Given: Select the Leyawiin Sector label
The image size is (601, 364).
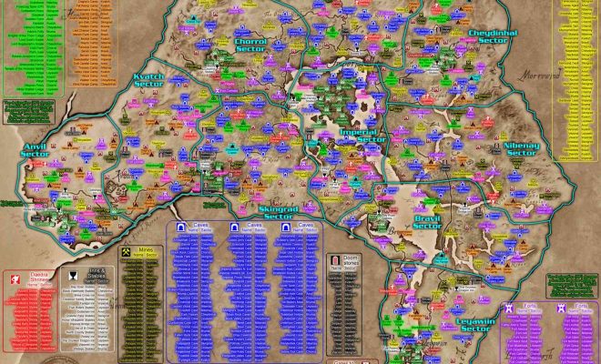Looking at the screenshot, I should [475, 325].
